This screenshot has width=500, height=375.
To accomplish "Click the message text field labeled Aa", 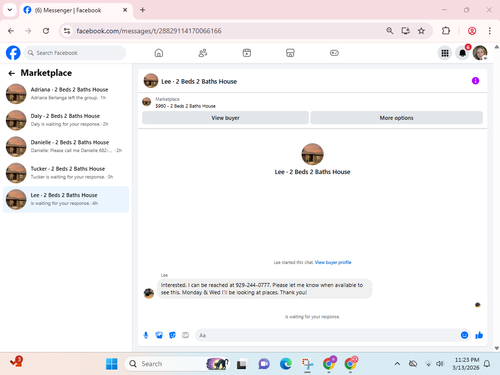I will point(327,335).
